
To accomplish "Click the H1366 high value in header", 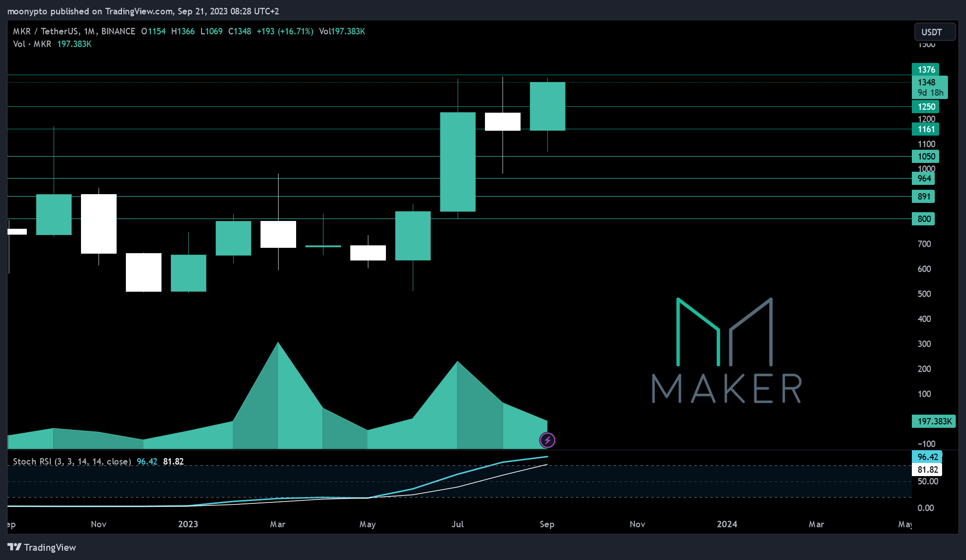I will point(183,31).
